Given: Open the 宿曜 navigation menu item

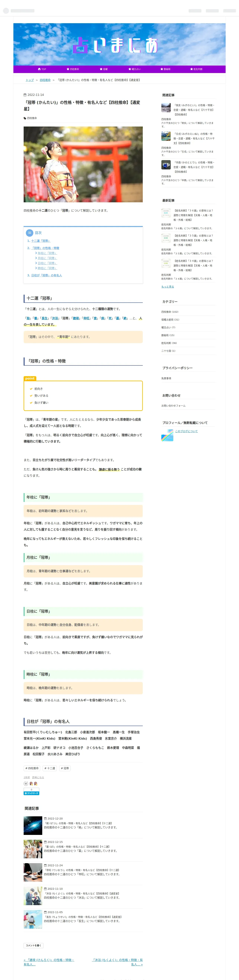Looking at the screenshot, I should 104,69.
